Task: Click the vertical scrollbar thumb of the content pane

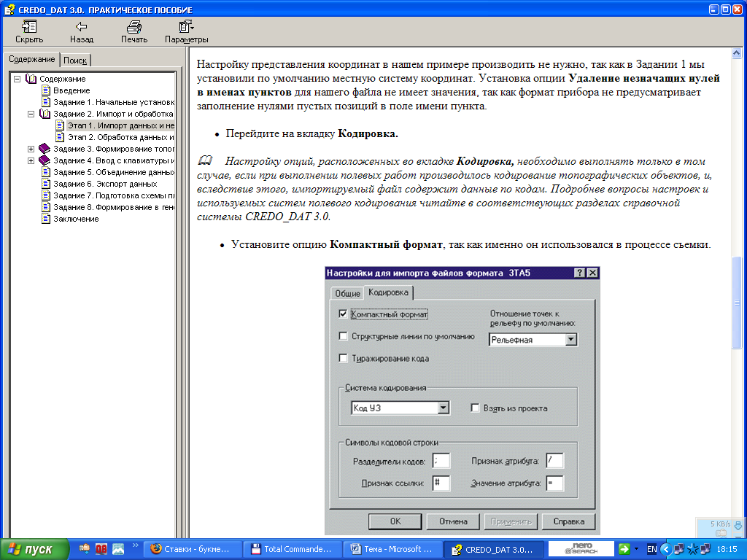Action: tap(737, 303)
